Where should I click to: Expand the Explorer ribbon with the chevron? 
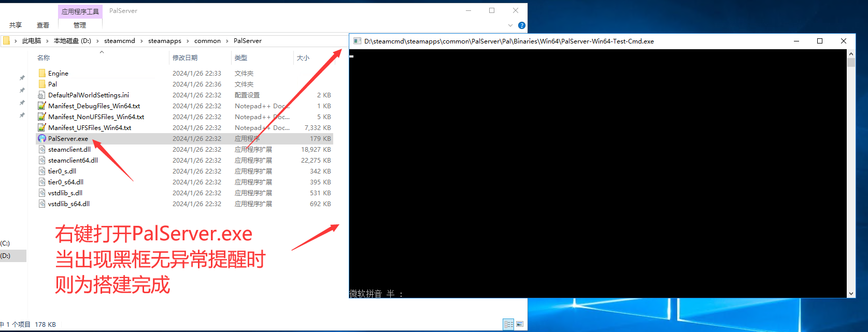510,25
